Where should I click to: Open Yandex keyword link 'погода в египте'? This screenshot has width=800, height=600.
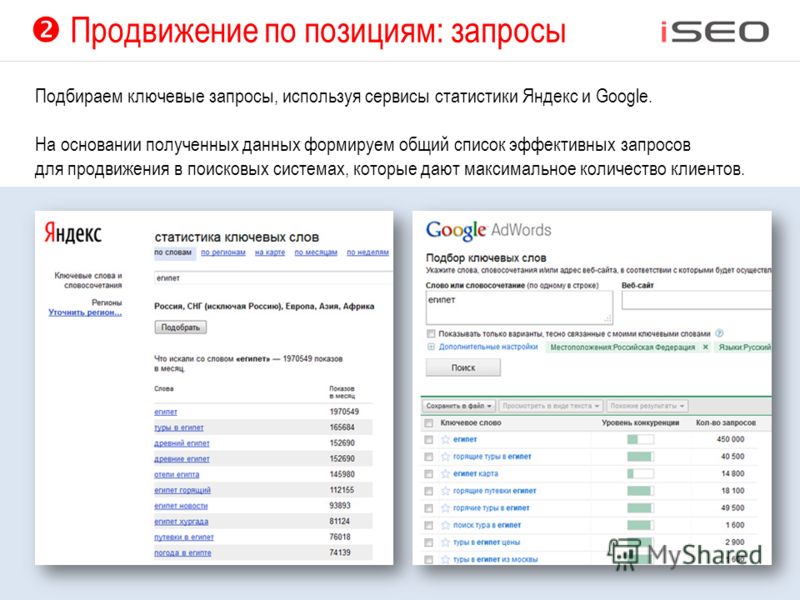[183, 553]
